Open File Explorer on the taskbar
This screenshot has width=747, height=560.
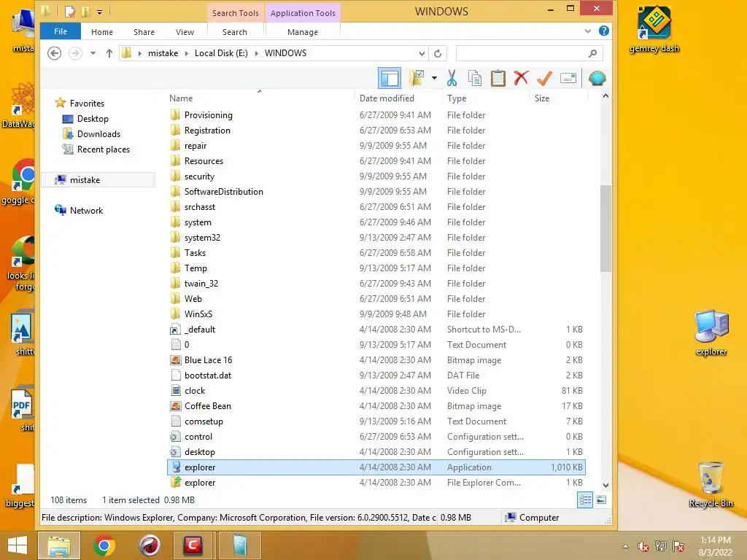coord(59,545)
